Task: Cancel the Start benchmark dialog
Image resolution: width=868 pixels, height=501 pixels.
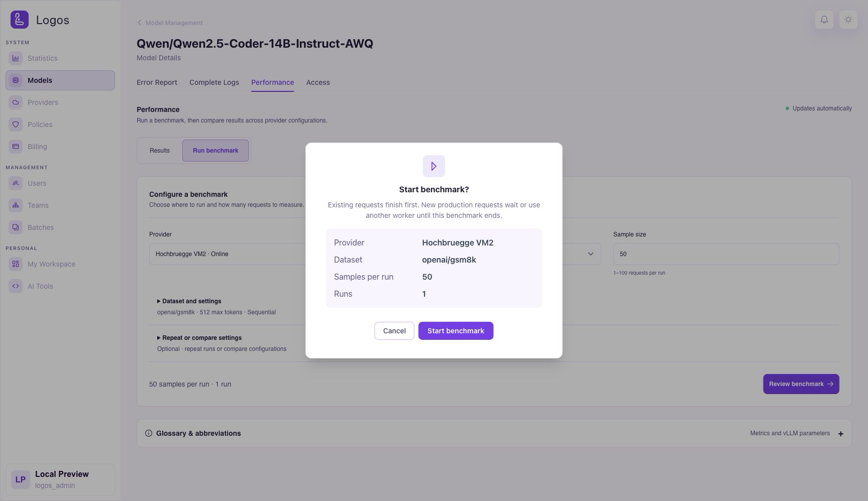Action: point(394,331)
